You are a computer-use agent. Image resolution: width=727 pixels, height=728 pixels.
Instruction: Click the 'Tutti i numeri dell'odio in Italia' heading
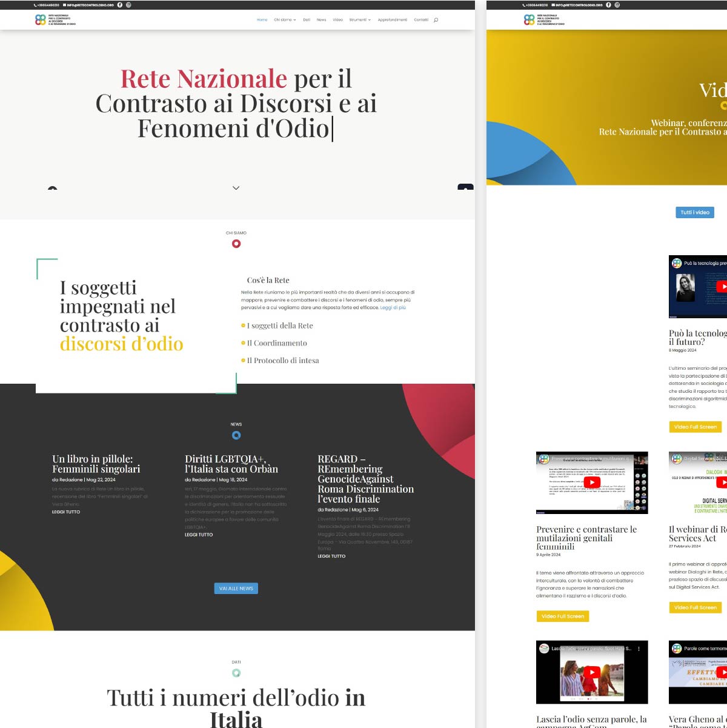(x=236, y=708)
